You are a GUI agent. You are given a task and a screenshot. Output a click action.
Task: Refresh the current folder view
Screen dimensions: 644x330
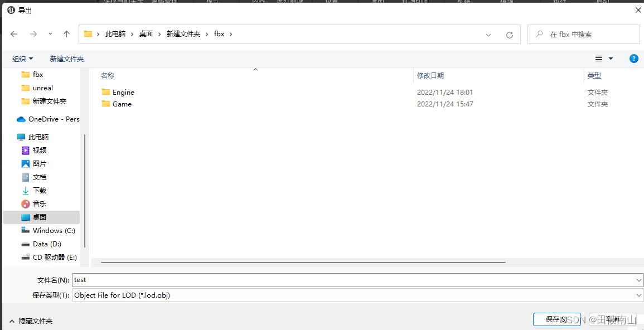[510, 35]
